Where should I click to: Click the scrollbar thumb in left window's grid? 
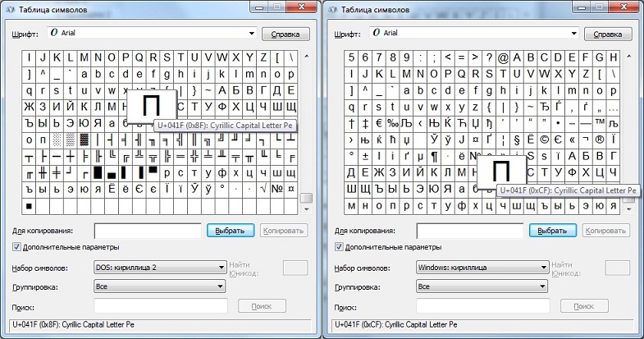306,198
